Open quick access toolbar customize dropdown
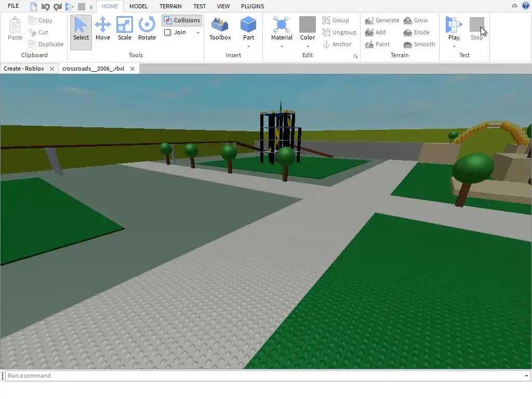Image resolution: width=532 pixels, height=399 pixels. 91,7
